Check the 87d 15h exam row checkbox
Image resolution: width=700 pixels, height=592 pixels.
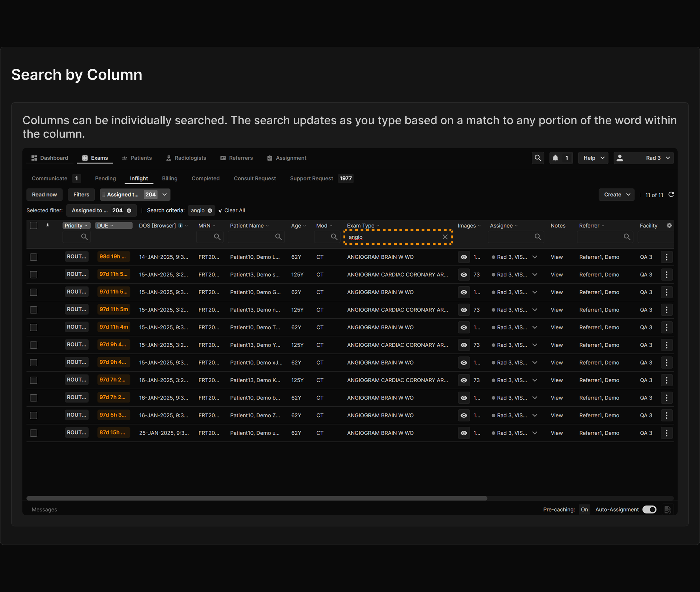(34, 433)
